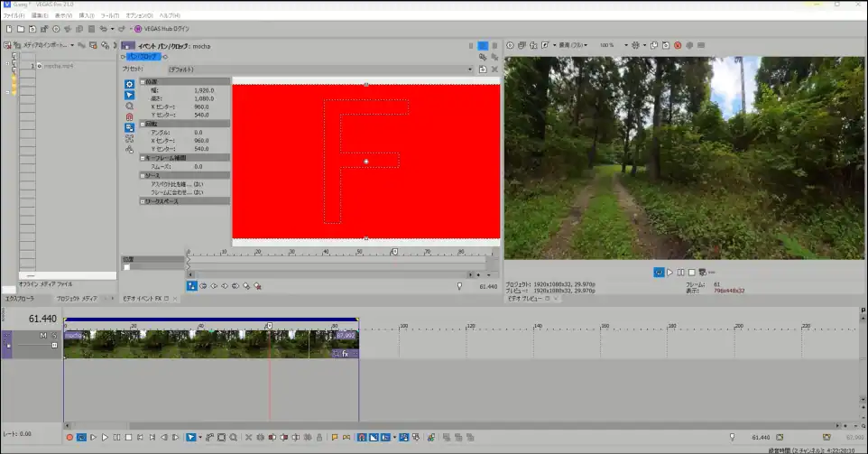Click the preview properties gear icon
Viewport: 868px width, 454px height.
(x=510, y=45)
